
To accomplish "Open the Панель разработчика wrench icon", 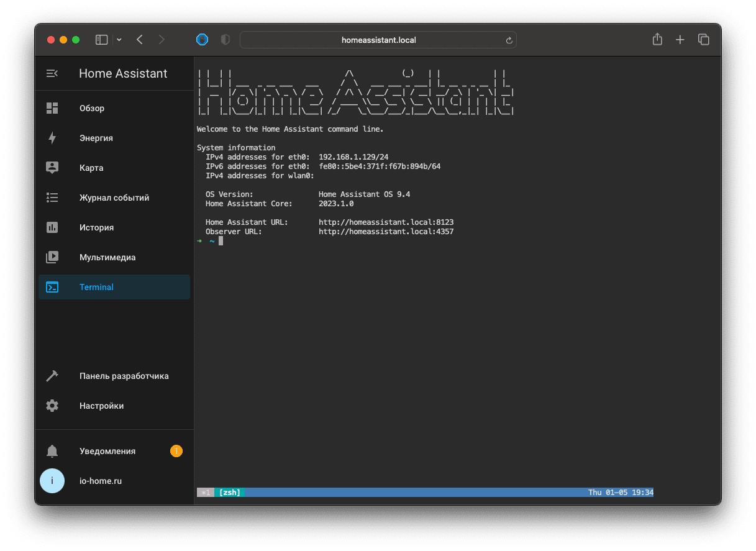I will 52,376.
